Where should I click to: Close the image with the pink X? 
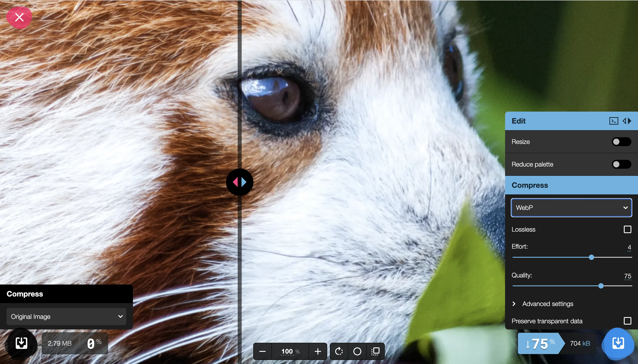coord(19,17)
